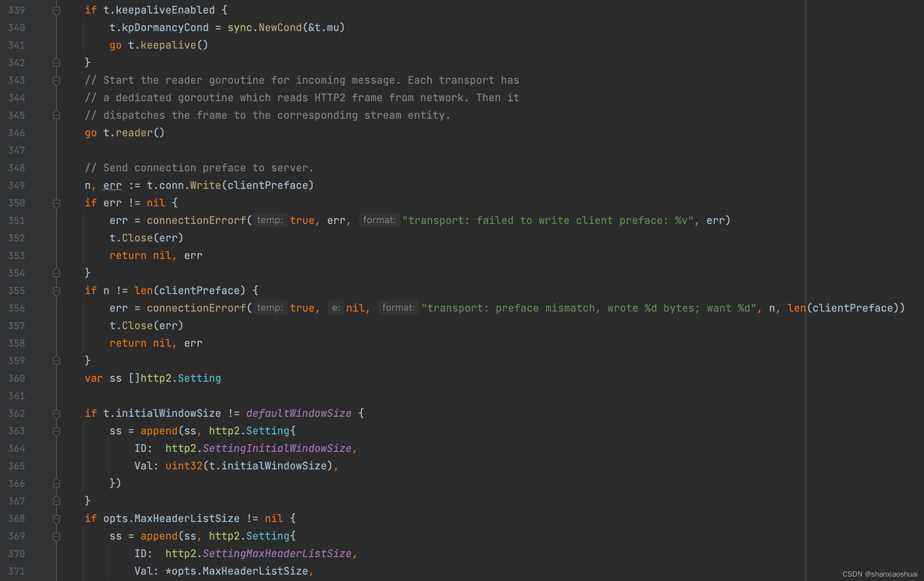
Task: Collapse the if err block at line 350
Action: pyautogui.click(x=57, y=203)
